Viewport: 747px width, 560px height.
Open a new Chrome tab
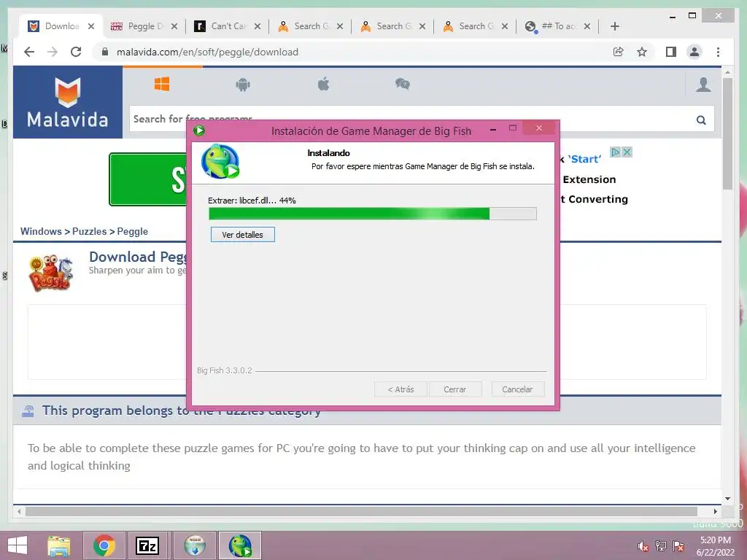tap(614, 26)
